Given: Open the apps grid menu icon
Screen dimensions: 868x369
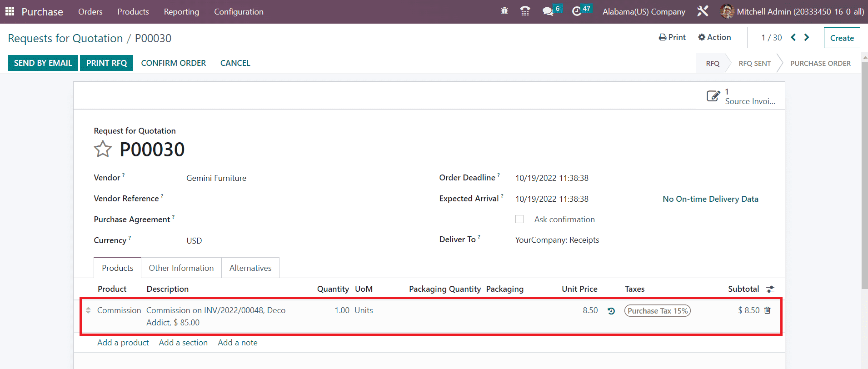Looking at the screenshot, I should (x=10, y=11).
